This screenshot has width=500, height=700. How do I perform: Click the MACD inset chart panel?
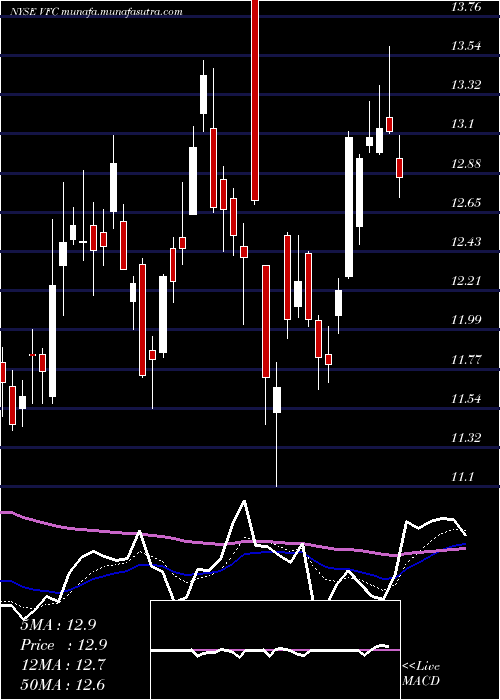pyautogui.click(x=275, y=650)
